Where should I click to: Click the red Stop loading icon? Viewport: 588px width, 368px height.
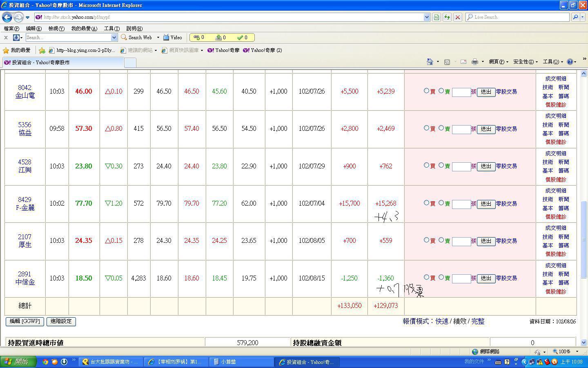pos(458,17)
